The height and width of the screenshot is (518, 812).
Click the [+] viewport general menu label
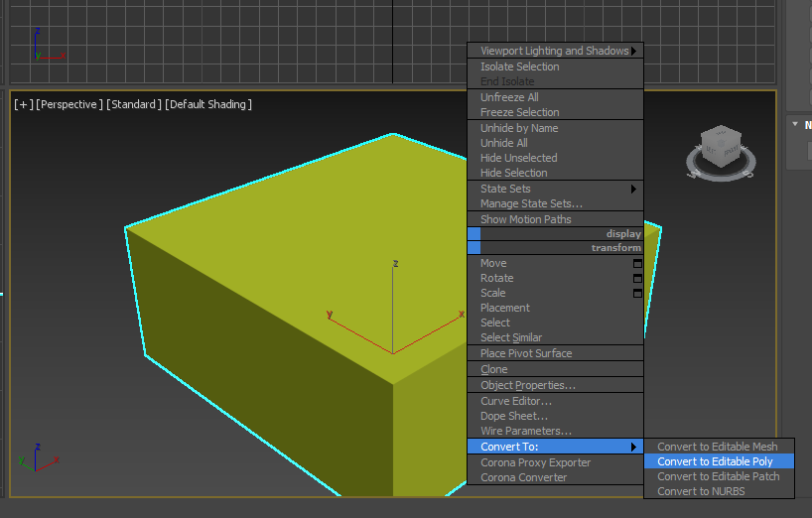(22, 104)
